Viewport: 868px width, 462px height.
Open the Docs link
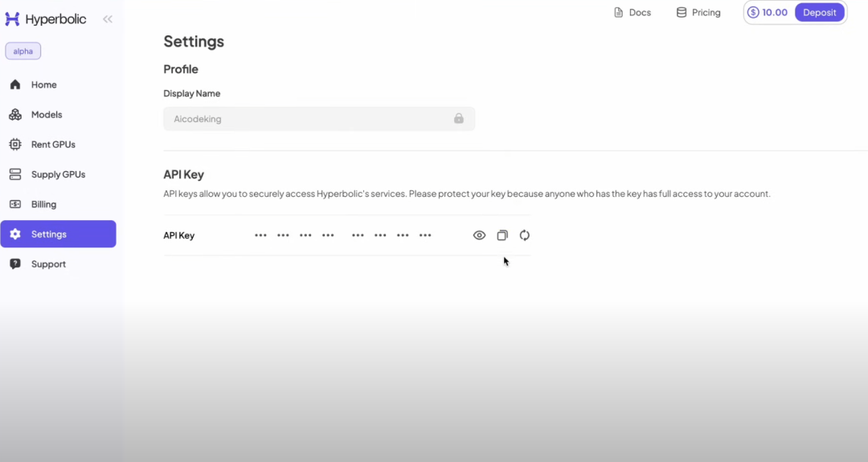click(633, 13)
